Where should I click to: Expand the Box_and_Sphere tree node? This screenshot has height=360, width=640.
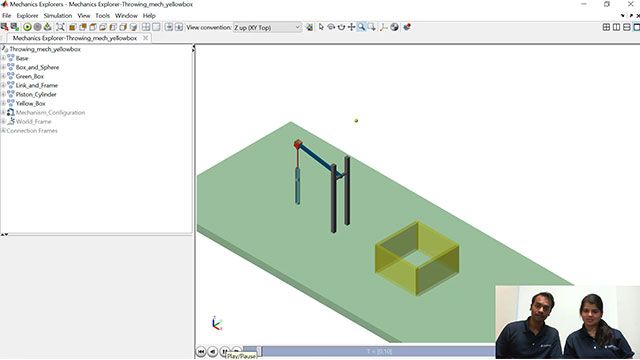(3, 67)
